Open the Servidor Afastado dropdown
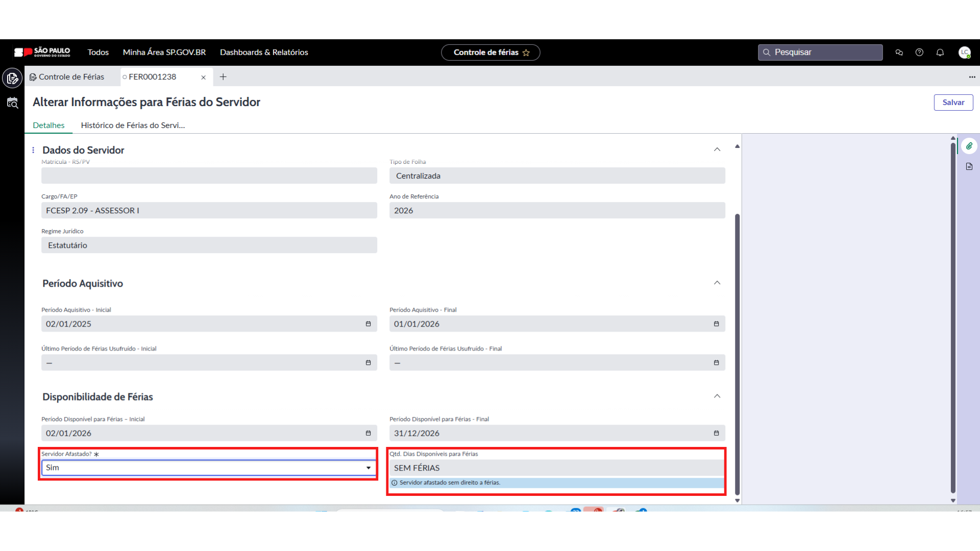Viewport: 980px width, 551px height. 209,468
